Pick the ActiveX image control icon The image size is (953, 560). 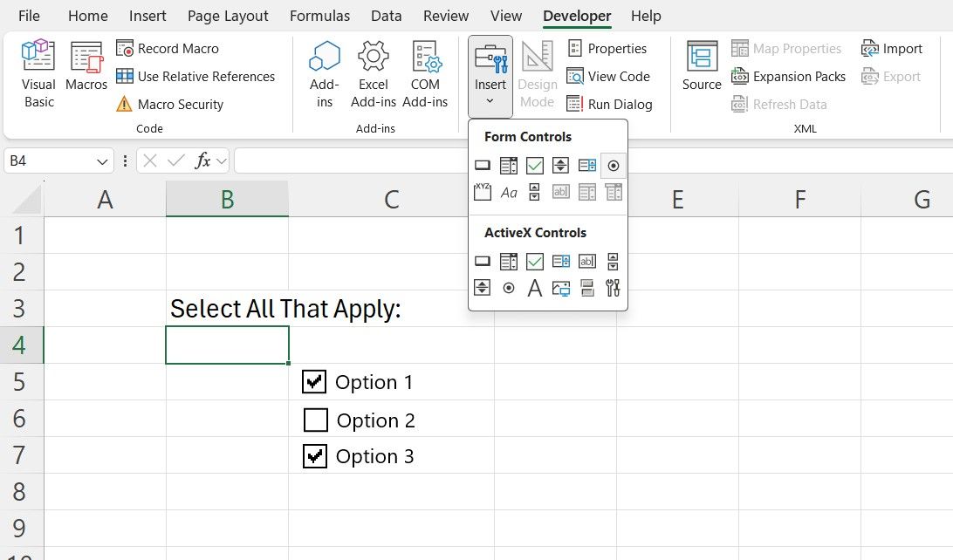[561, 288]
